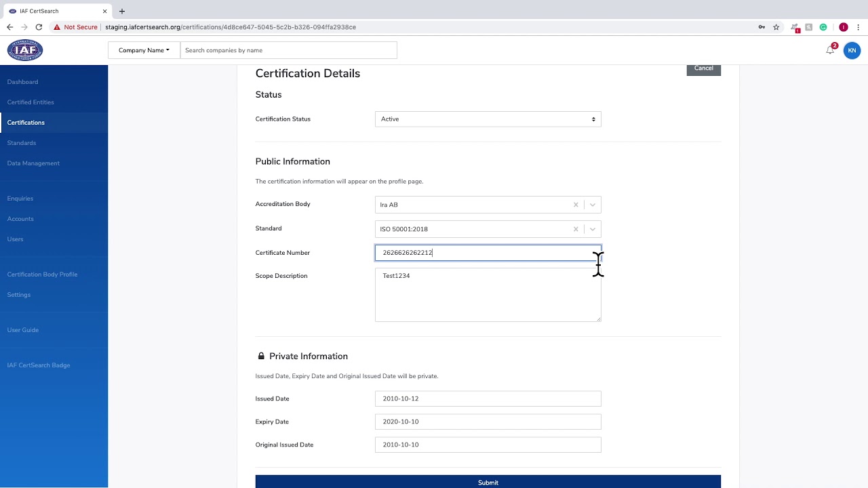Screen dimensions: 868x488
Task: Open IAF CertSearch Badge in sidebar
Action: (x=39, y=365)
